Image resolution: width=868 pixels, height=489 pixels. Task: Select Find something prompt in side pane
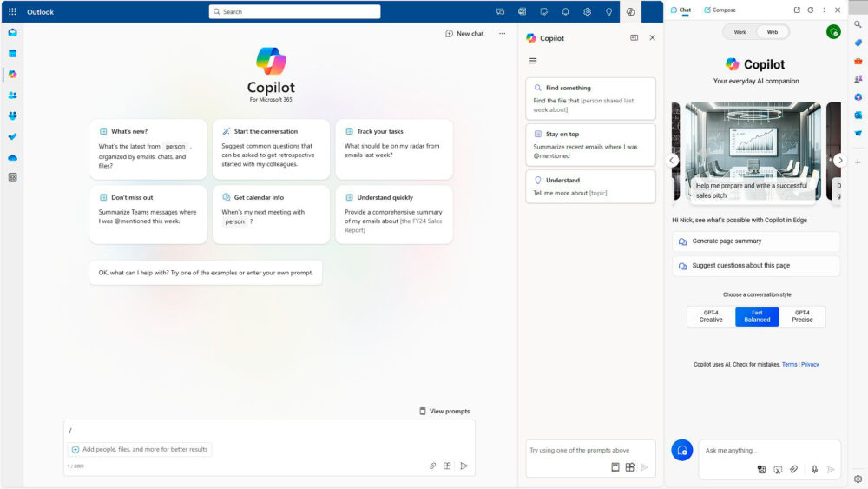[590, 98]
